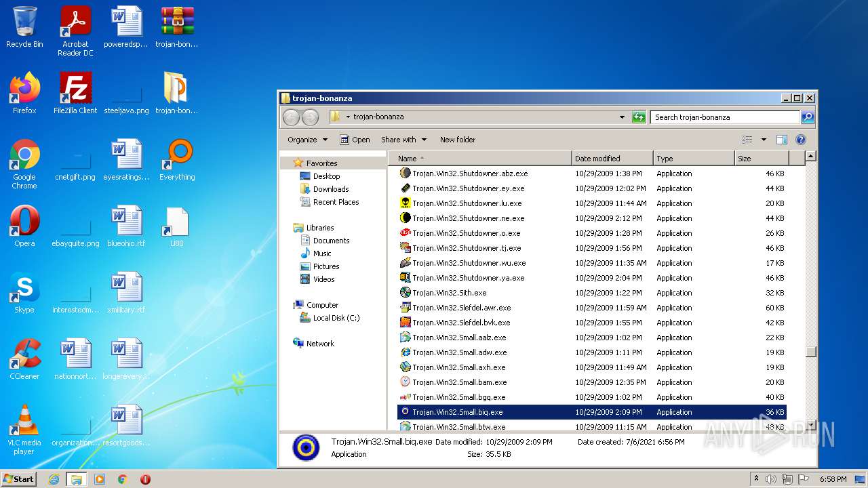The width and height of the screenshot is (868, 488).
Task: Select Recent Places in navigation pane
Action: pos(336,202)
